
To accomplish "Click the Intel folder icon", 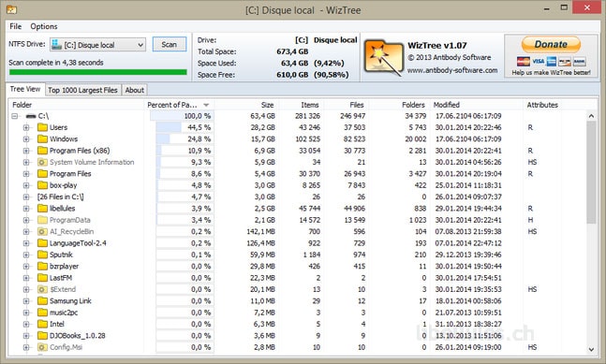I will point(42,325).
